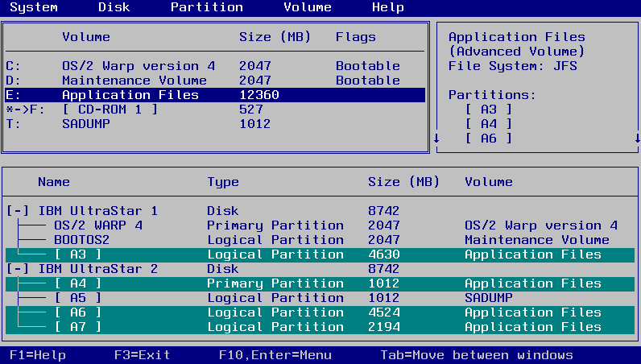Screen dimensions: 641x364
Task: Click Tab=Move between windows hint
Action: tap(477, 355)
